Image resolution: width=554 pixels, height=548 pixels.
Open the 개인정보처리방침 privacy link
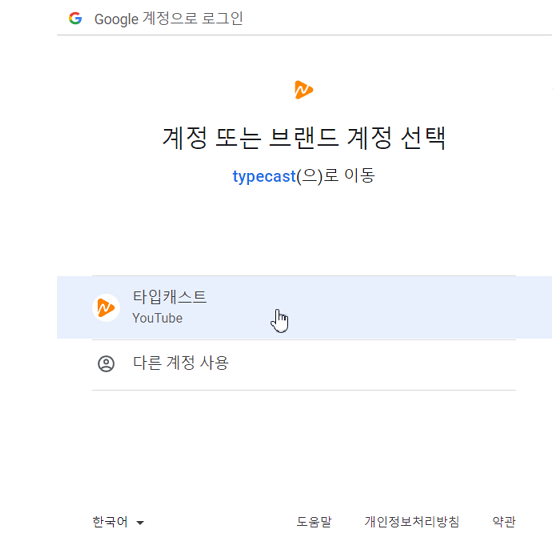(x=412, y=522)
